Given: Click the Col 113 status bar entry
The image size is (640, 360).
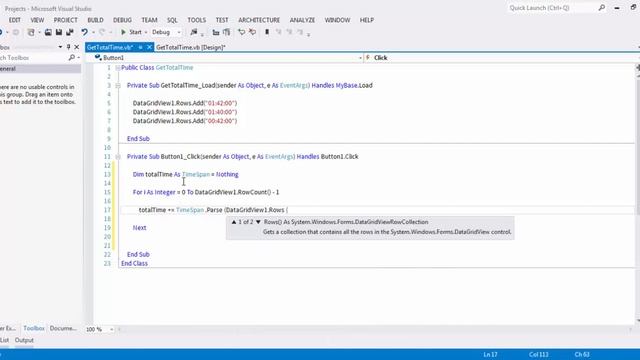Looking at the screenshot, I should click(x=539, y=355).
